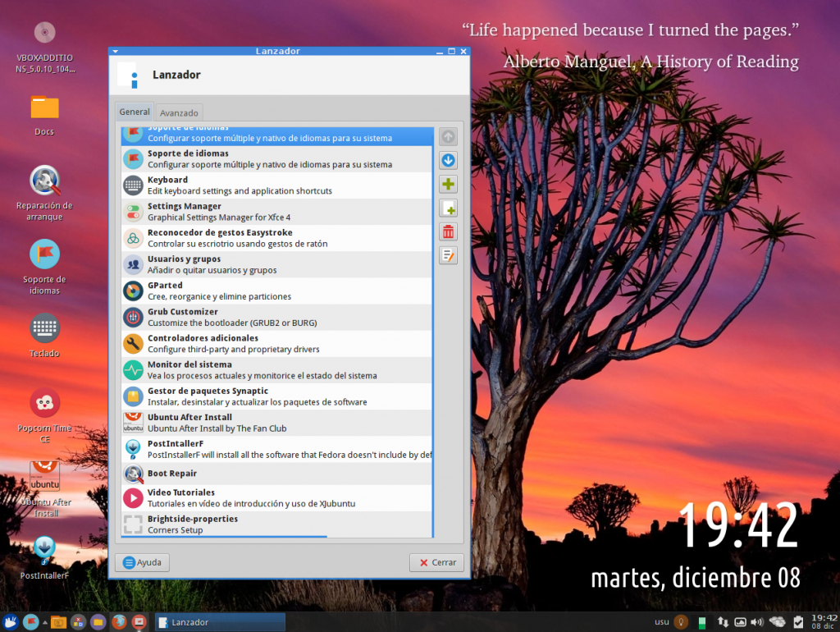Image resolution: width=840 pixels, height=632 pixels.
Task: Select Brightside-properties corners icon
Action: [x=134, y=524]
